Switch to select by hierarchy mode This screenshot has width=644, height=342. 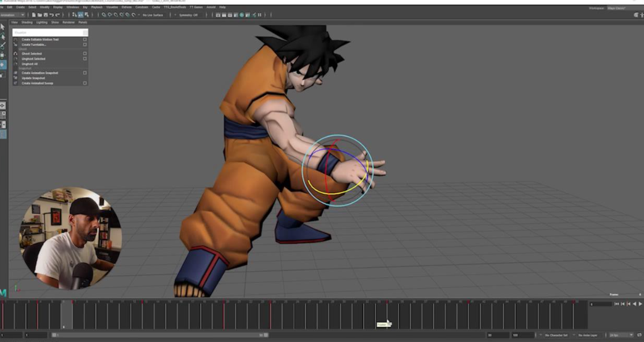(x=74, y=15)
